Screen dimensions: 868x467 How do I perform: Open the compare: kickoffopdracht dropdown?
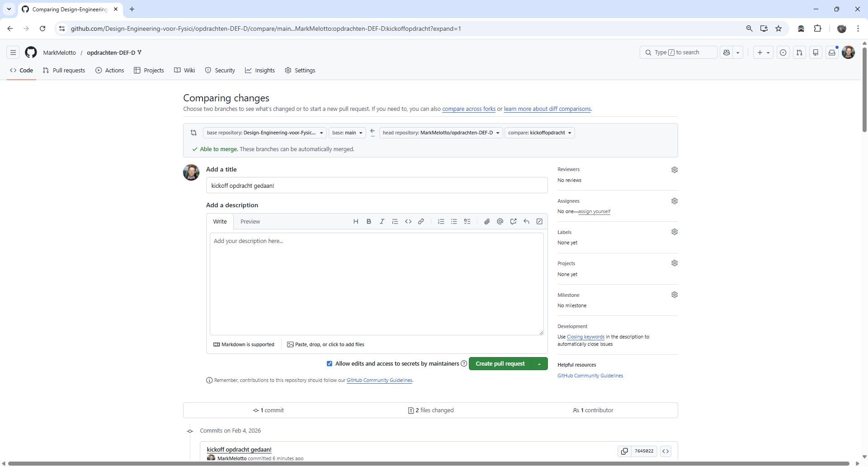540,132
